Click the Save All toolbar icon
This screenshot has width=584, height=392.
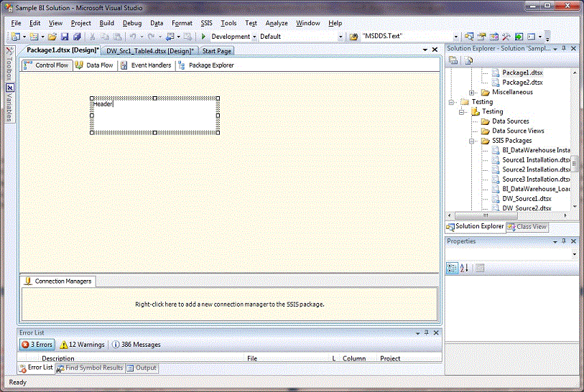point(75,37)
